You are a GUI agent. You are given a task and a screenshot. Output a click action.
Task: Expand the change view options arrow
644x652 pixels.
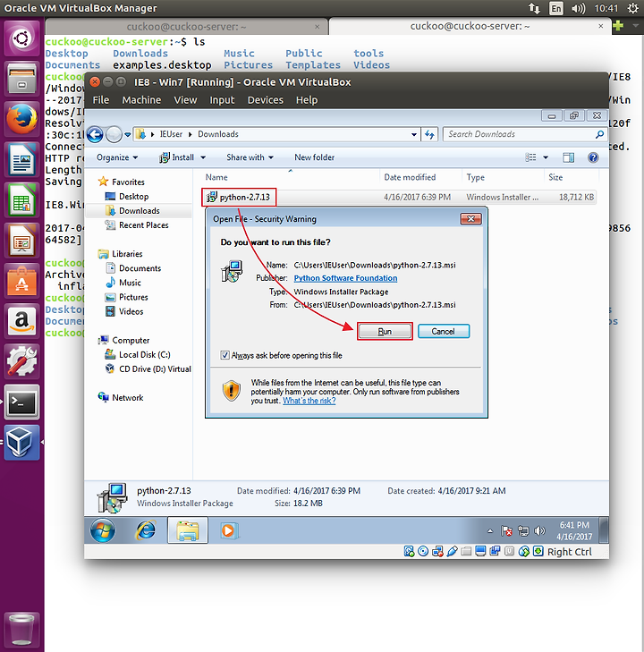coord(546,157)
